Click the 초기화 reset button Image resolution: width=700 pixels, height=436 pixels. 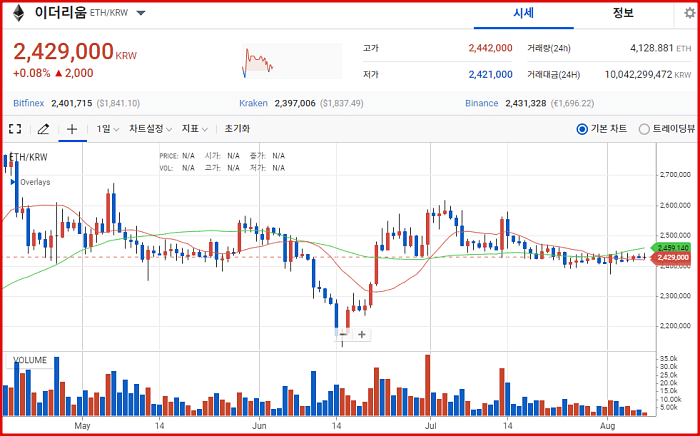pyautogui.click(x=237, y=129)
